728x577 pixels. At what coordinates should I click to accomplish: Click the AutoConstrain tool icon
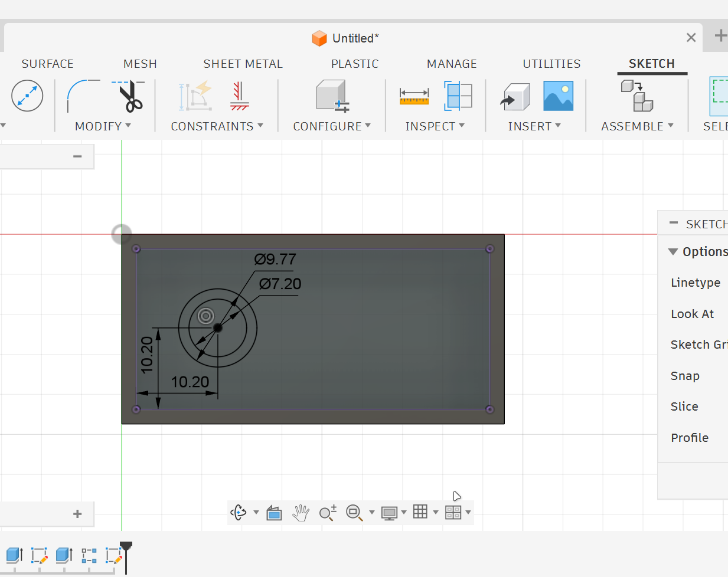[x=195, y=96]
